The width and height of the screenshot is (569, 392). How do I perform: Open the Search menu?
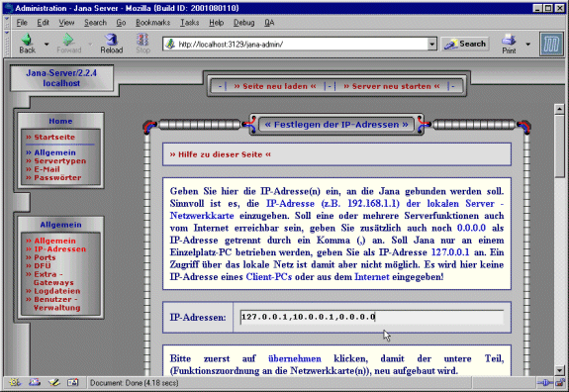pyautogui.click(x=95, y=23)
